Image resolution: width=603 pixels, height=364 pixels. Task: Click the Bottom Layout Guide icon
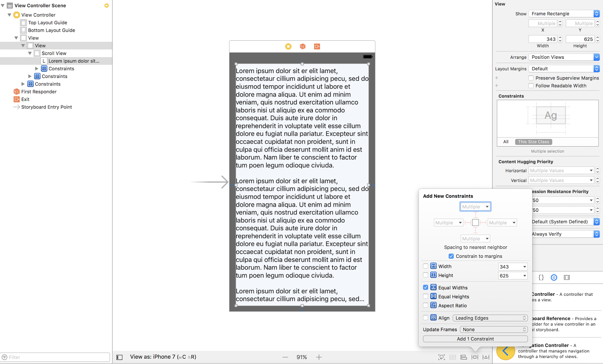(24, 30)
